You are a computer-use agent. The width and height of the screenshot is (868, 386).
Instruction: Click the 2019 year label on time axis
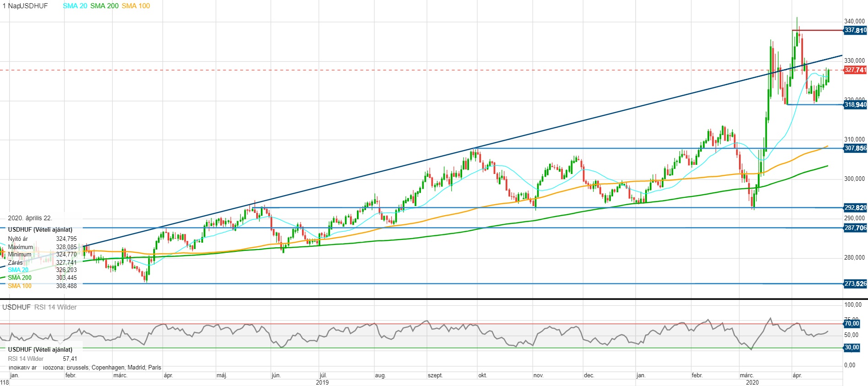click(322, 382)
